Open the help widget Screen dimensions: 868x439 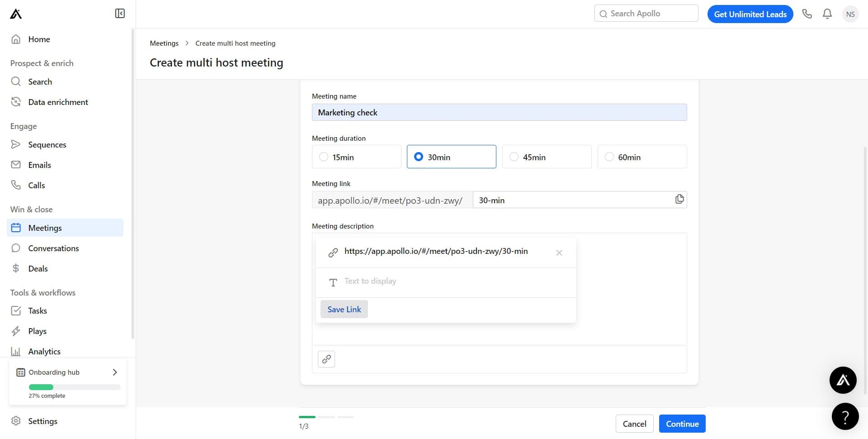pos(845,416)
